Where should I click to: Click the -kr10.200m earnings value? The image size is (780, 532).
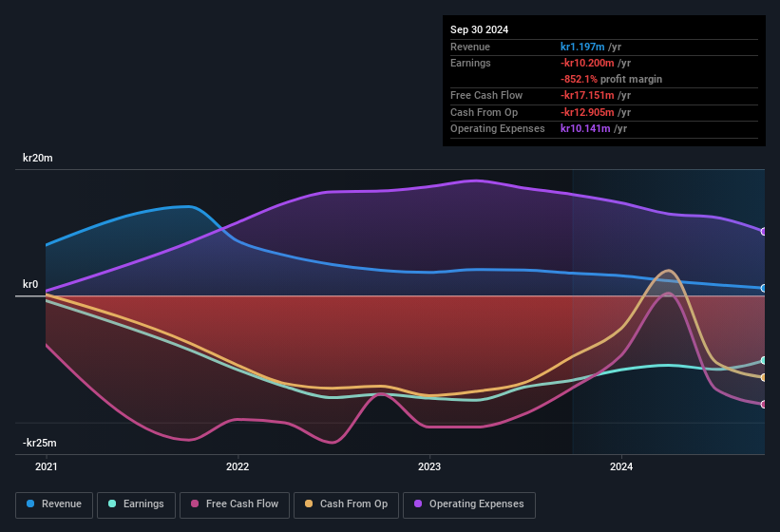point(587,63)
